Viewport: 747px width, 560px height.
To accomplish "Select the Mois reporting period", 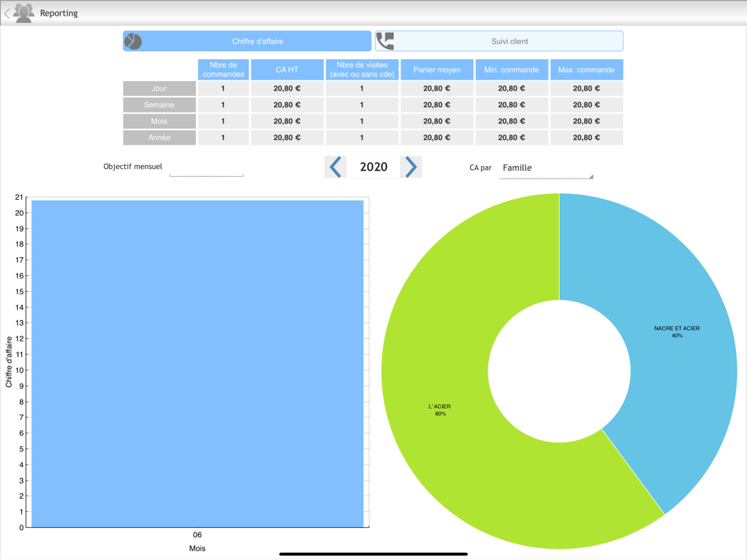I will tap(159, 121).
